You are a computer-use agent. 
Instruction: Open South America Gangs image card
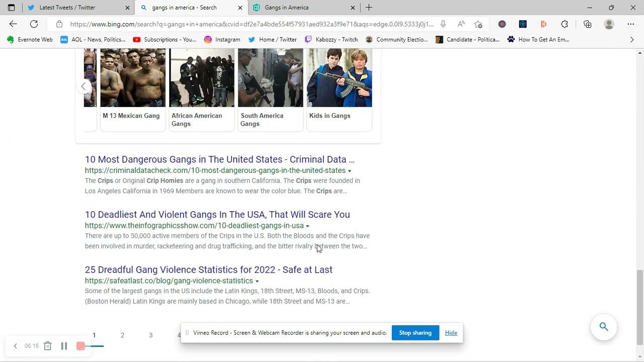point(271,90)
